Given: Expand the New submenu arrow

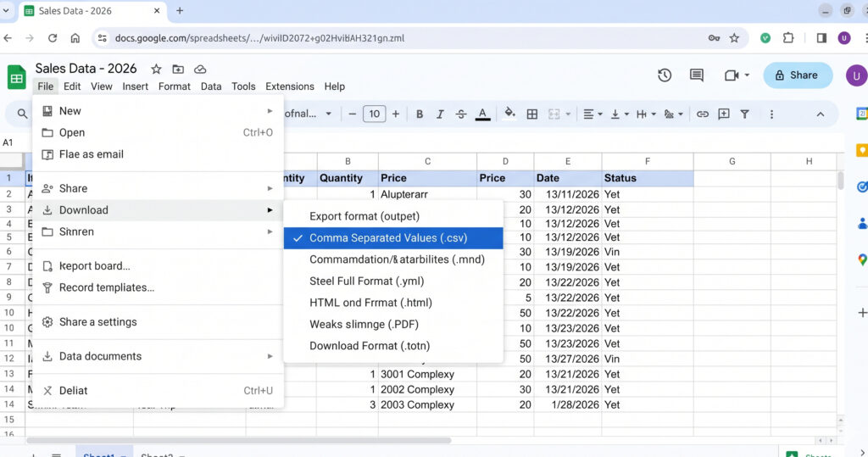Looking at the screenshot, I should click(x=270, y=111).
